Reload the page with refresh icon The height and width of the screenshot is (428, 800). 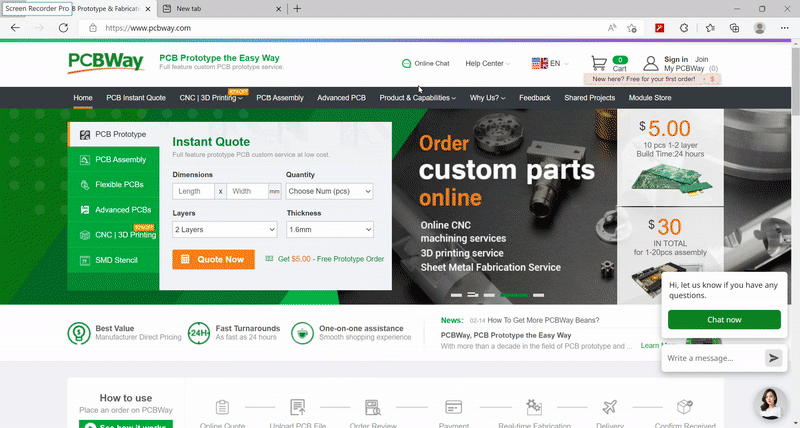point(63,28)
